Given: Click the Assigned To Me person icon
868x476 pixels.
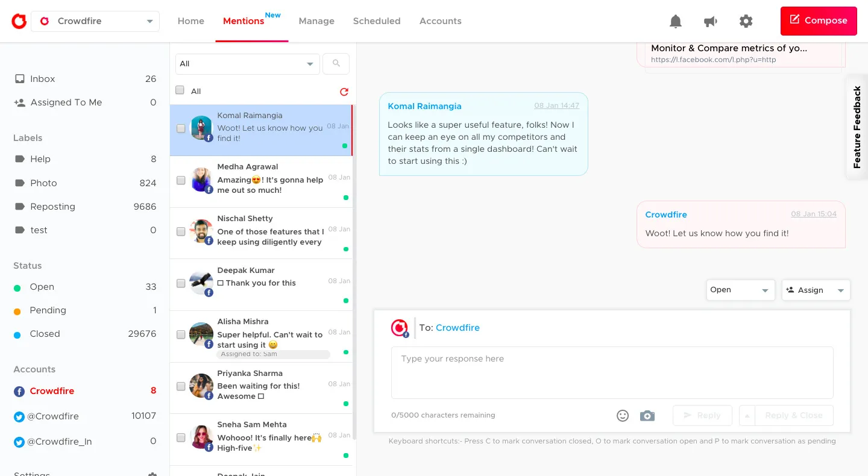Looking at the screenshot, I should [x=19, y=102].
